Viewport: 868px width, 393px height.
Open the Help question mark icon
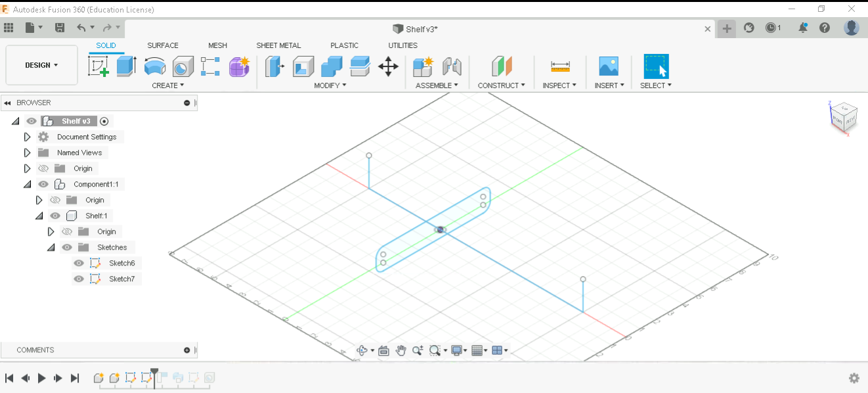click(x=825, y=28)
